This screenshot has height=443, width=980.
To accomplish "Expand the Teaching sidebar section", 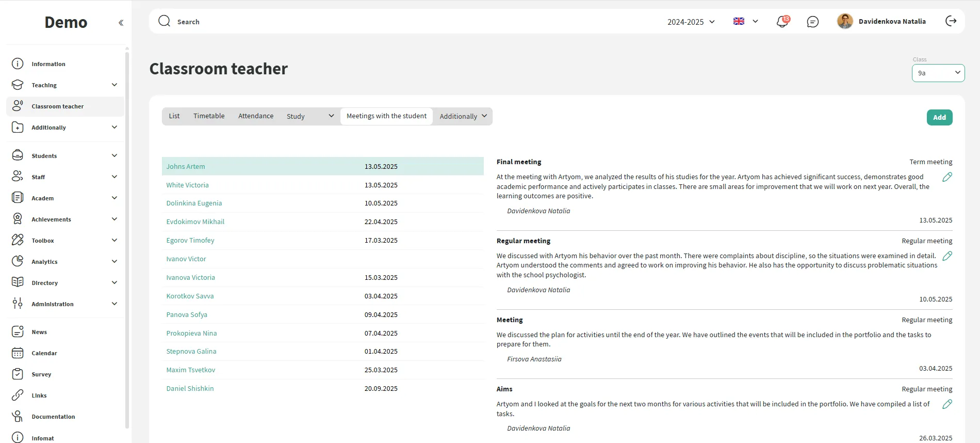I will 64,85.
